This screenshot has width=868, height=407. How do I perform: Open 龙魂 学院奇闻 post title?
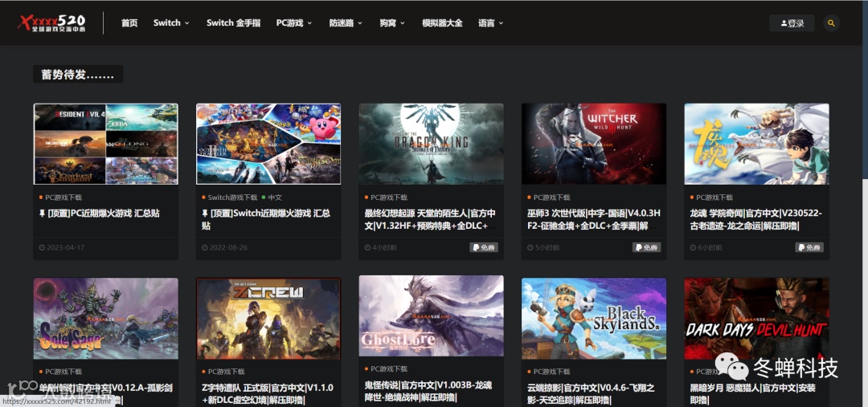point(755,219)
